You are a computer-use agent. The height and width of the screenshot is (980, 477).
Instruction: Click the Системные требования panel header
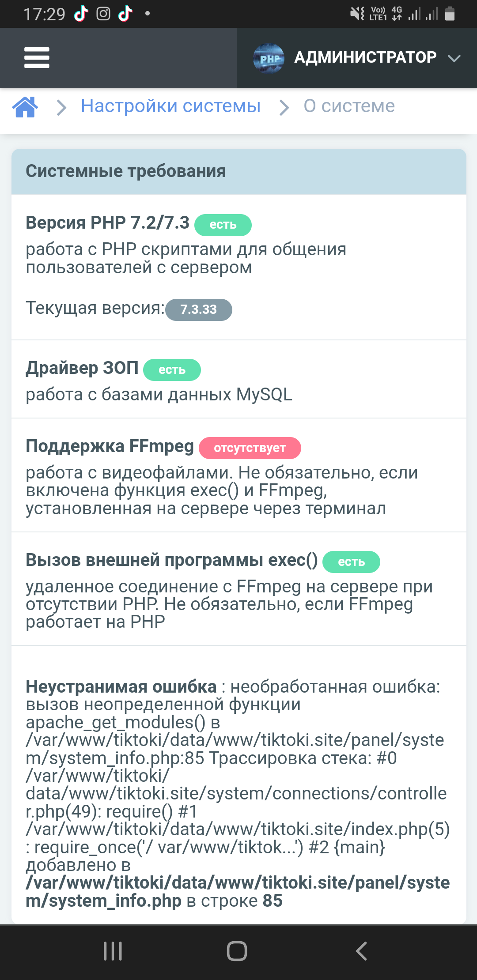coord(238,171)
